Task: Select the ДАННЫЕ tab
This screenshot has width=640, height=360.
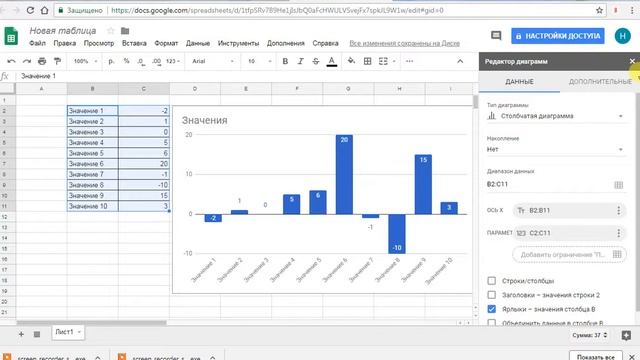Action: pyautogui.click(x=519, y=82)
